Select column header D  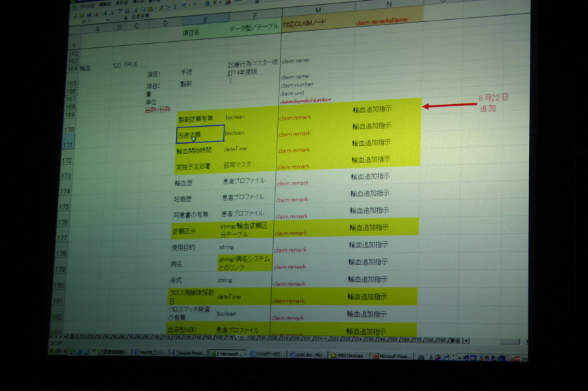pyautogui.click(x=165, y=24)
